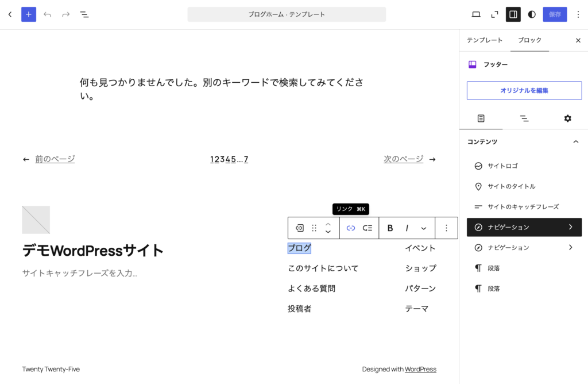Enter zoom-out fullscreen view
The height and width of the screenshot is (384, 588).
(494, 14)
